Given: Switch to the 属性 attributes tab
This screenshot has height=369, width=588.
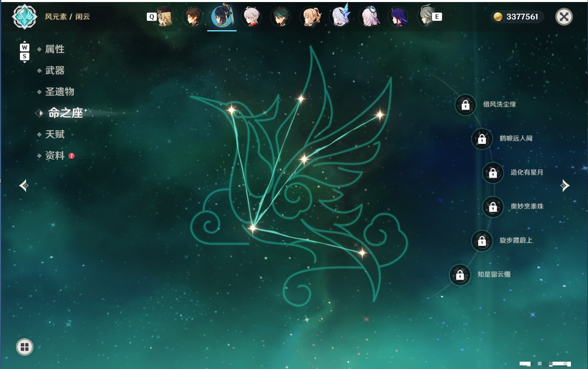Looking at the screenshot, I should (x=55, y=49).
